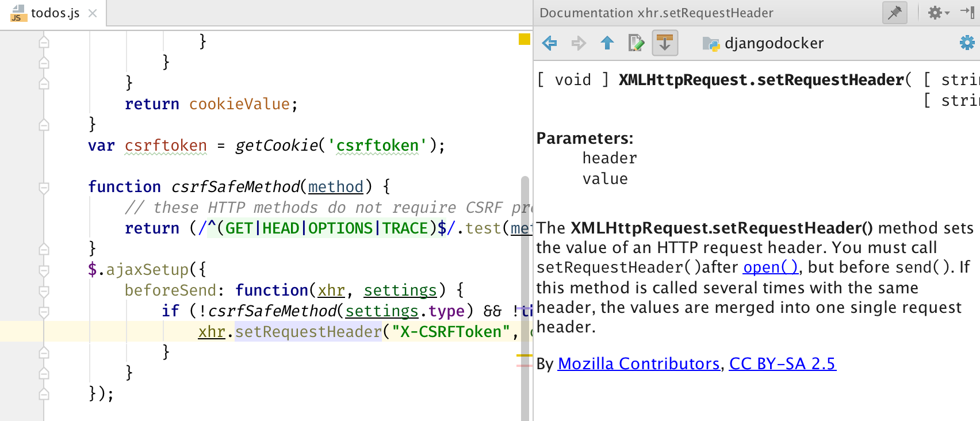The image size is (980, 421).
Task: Follow the open() documentation link
Action: click(x=771, y=267)
